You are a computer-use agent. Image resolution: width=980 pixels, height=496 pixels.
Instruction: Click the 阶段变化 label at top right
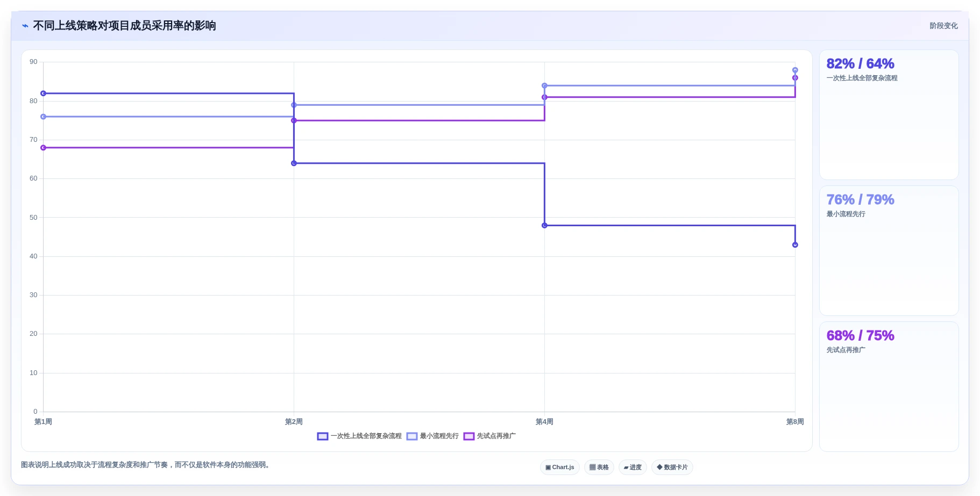(x=943, y=26)
